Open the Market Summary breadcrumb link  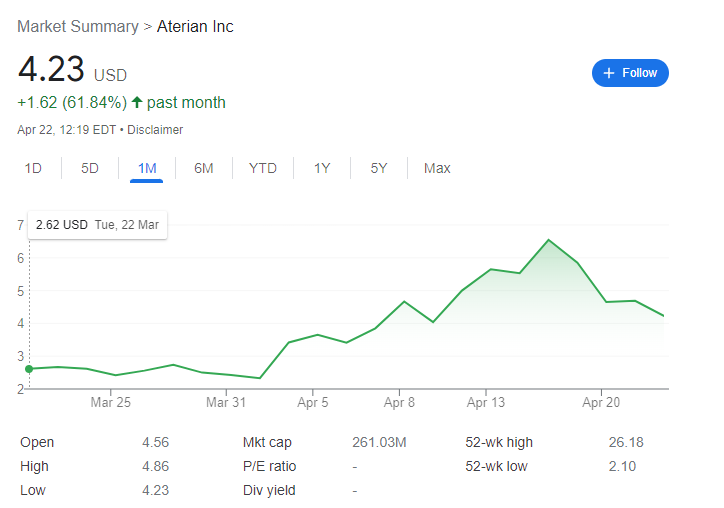click(79, 26)
